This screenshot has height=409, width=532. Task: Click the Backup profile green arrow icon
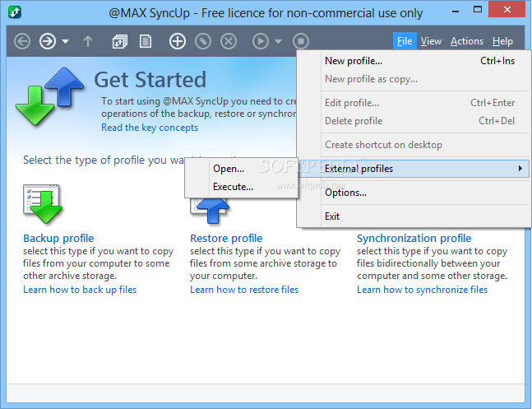[x=43, y=204]
